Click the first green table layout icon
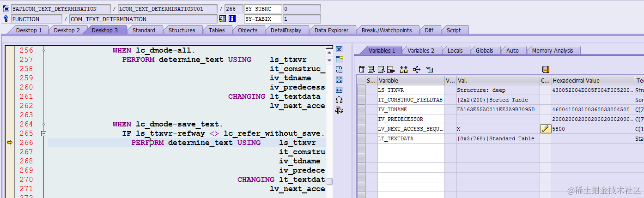The height and width of the screenshot is (198, 644). click(x=371, y=69)
